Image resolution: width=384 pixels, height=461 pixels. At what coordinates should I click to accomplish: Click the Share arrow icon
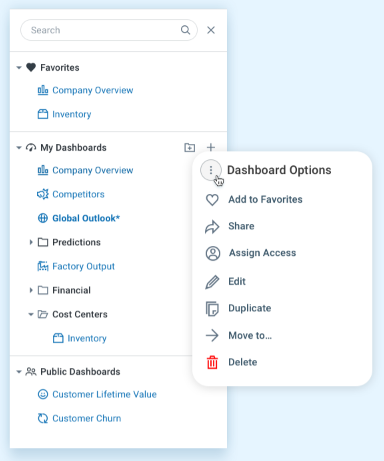[212, 227]
